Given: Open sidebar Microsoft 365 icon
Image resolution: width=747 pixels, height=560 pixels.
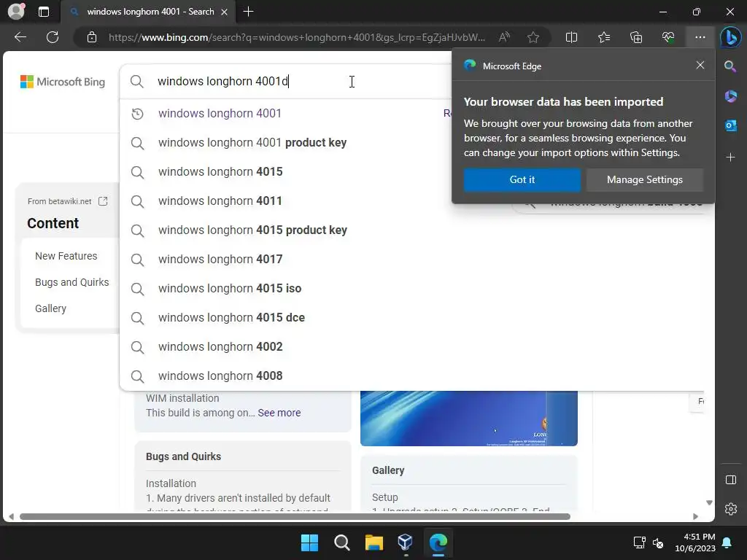Looking at the screenshot, I should 730,96.
